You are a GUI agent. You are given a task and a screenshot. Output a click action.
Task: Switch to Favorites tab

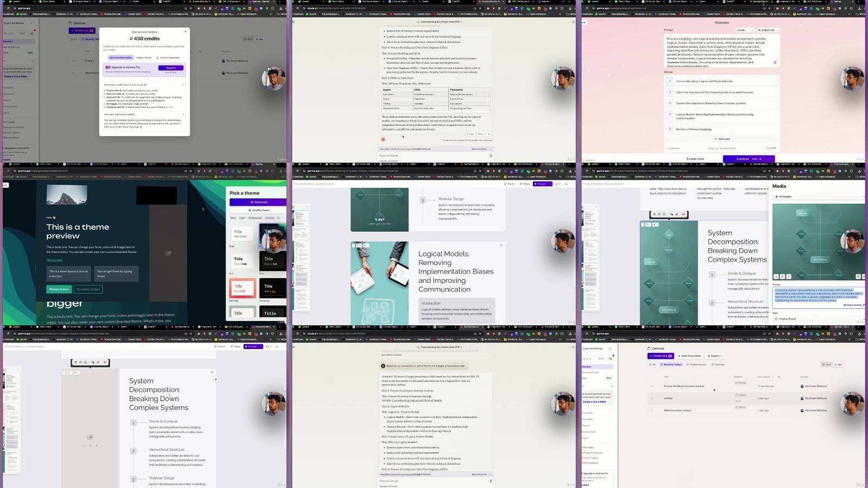pos(717,365)
